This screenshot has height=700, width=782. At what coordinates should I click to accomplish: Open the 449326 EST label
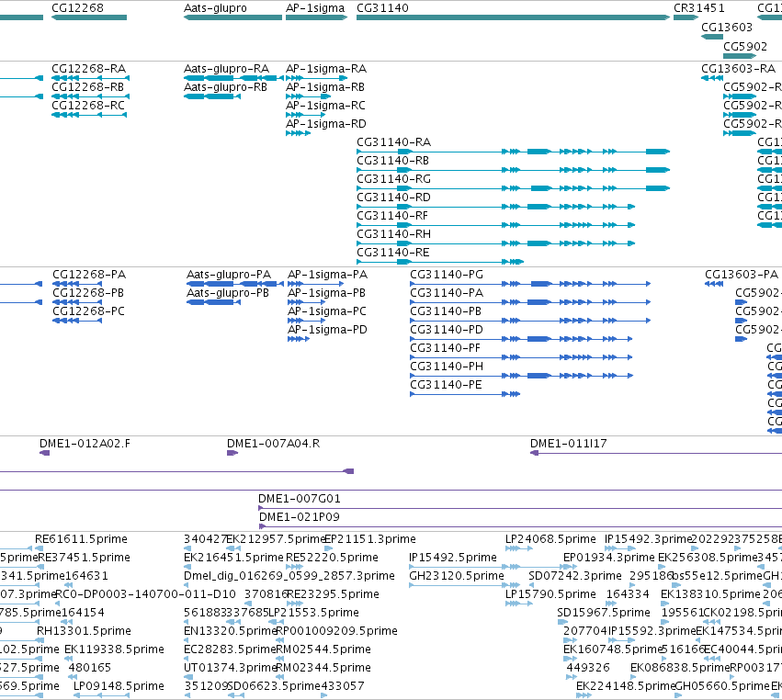pyautogui.click(x=588, y=668)
